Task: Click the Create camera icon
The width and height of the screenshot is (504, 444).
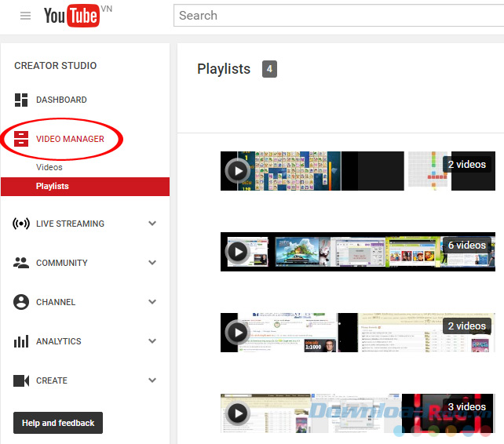Action: click(x=21, y=380)
